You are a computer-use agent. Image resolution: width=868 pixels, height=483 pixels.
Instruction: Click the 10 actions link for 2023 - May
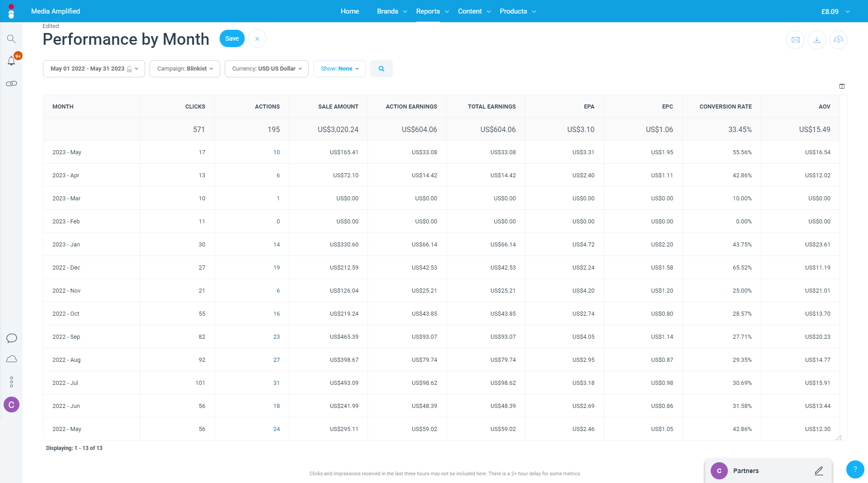(x=276, y=152)
